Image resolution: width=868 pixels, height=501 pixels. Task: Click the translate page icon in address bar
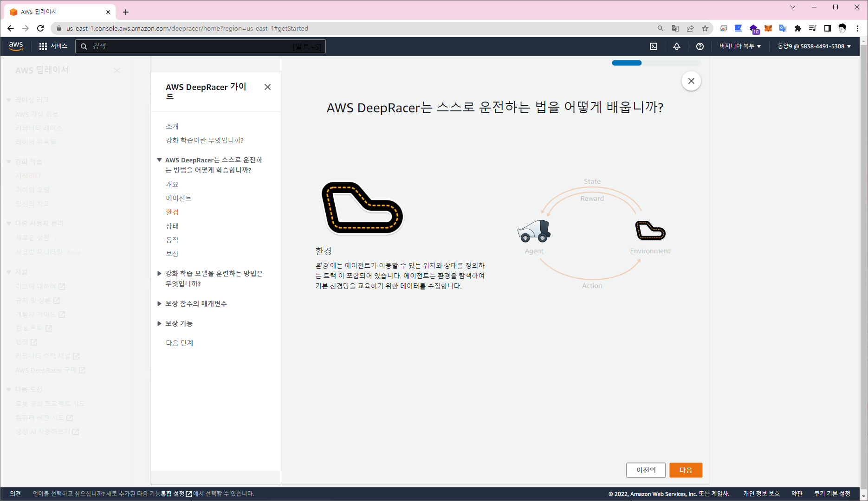pos(675,28)
